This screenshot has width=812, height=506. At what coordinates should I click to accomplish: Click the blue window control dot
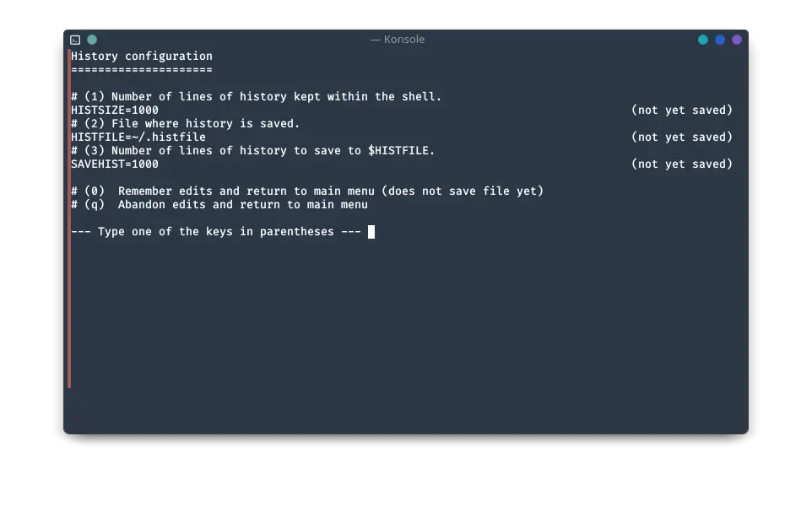(720, 40)
